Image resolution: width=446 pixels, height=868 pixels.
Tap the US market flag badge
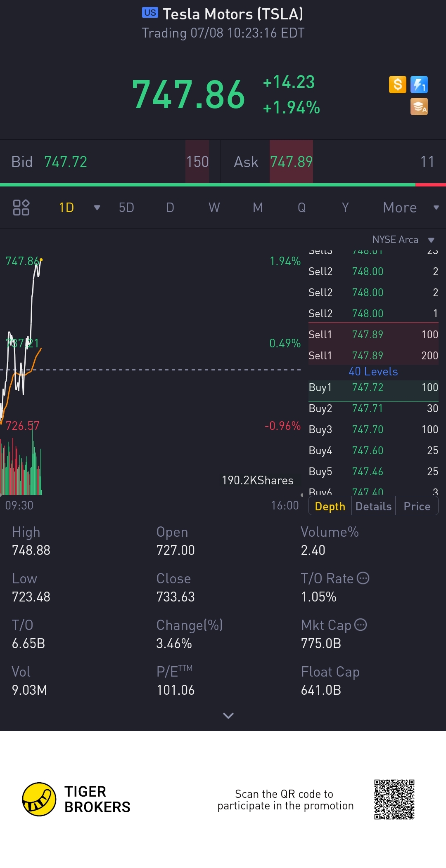pyautogui.click(x=150, y=12)
